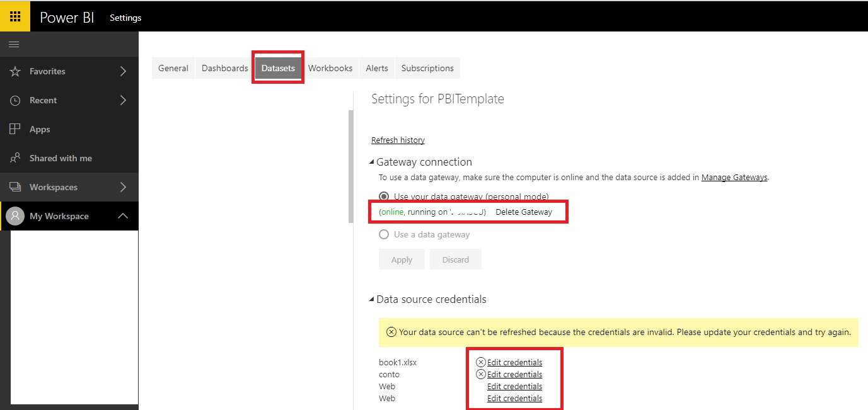
Task: Click the warning icon in yellow banner
Action: click(x=391, y=332)
